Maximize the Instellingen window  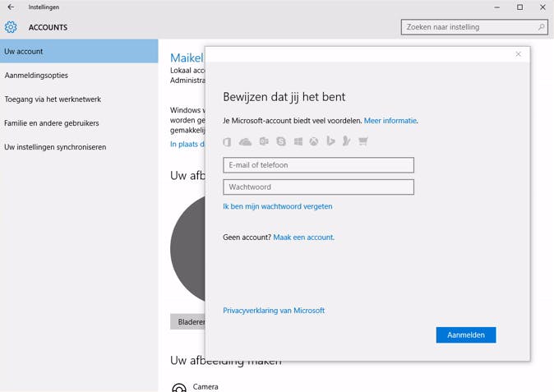pos(519,7)
